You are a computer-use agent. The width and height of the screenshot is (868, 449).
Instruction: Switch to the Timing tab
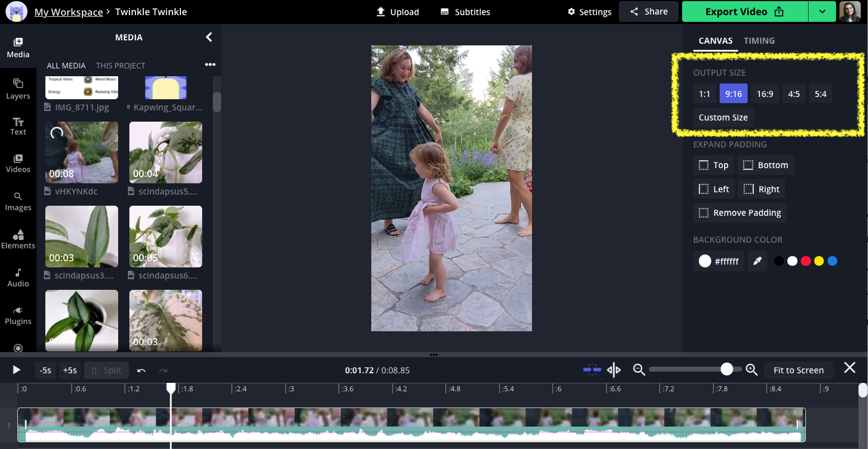coord(759,40)
